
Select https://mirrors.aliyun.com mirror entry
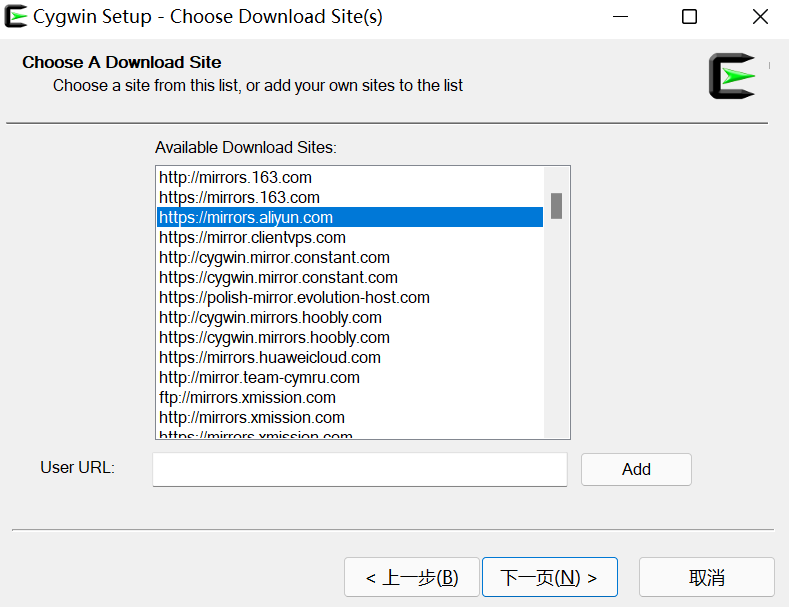tap(350, 217)
